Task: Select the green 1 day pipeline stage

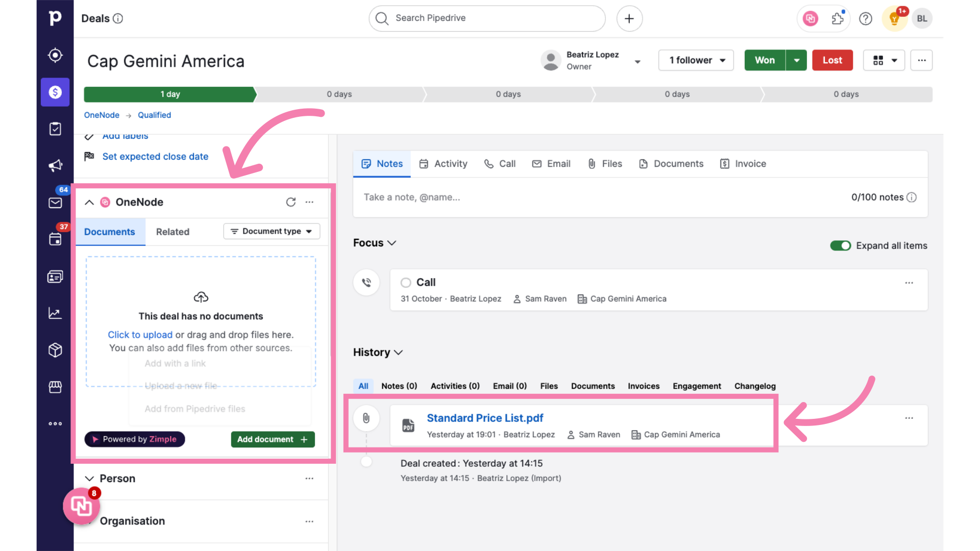Action: (x=170, y=94)
